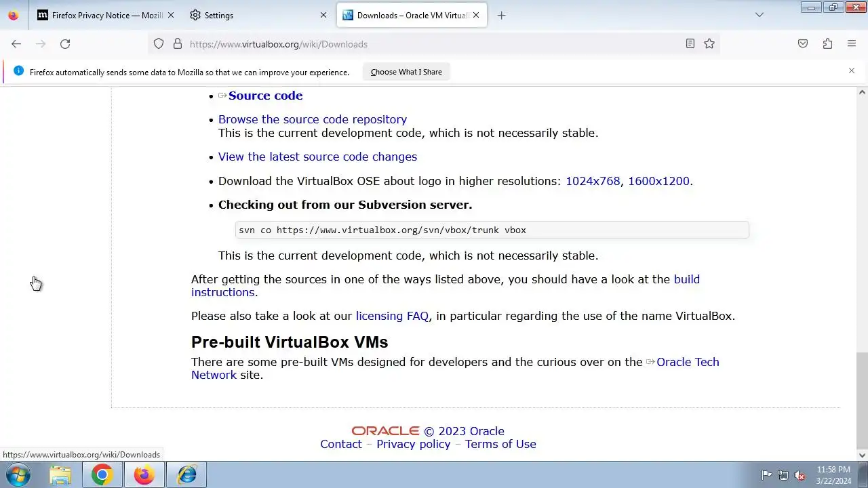
Task: Close the Downloads Oracle VM VirtualBox tab
Action: [476, 15]
